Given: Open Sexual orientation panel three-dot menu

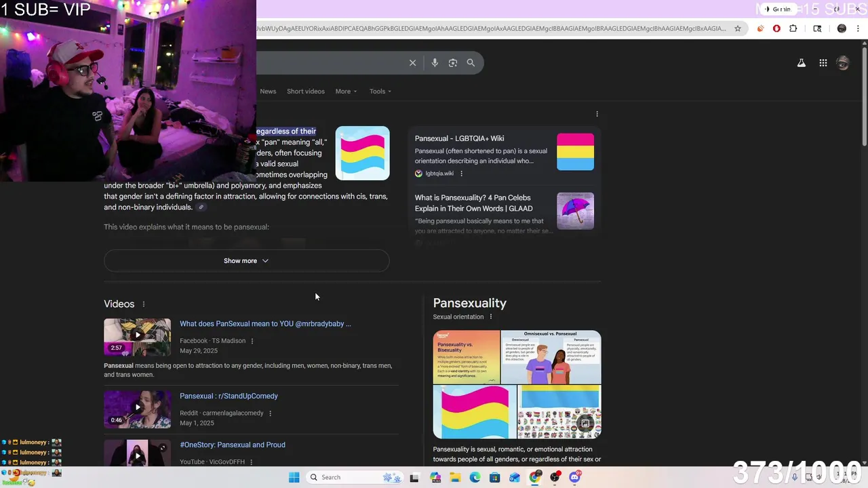Looking at the screenshot, I should 491,317.
